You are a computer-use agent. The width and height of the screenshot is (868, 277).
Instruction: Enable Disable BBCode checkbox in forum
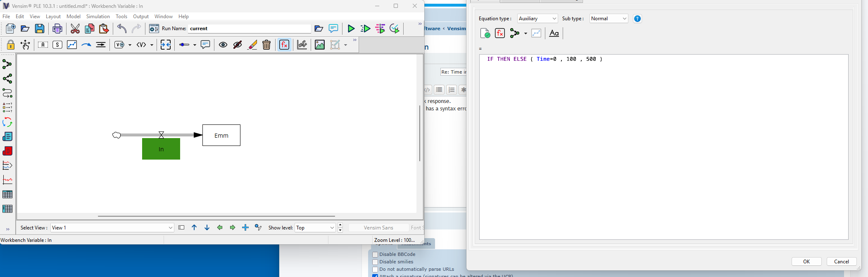coord(375,255)
